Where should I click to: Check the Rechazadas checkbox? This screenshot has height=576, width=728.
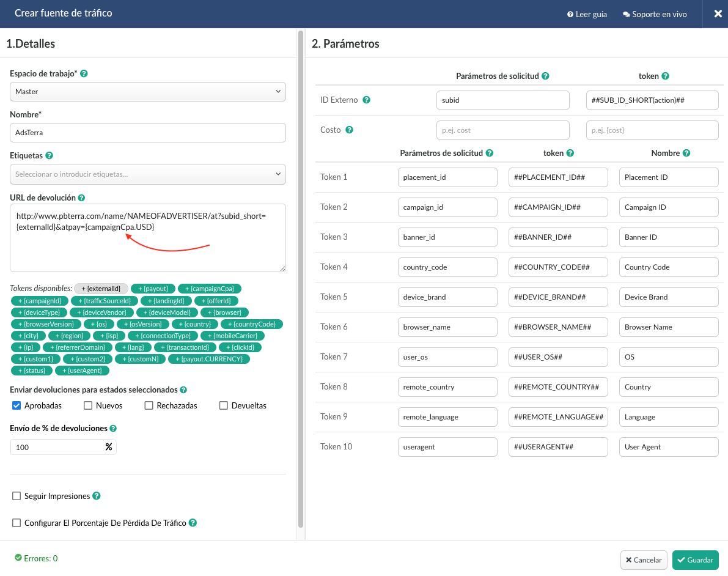pos(149,405)
